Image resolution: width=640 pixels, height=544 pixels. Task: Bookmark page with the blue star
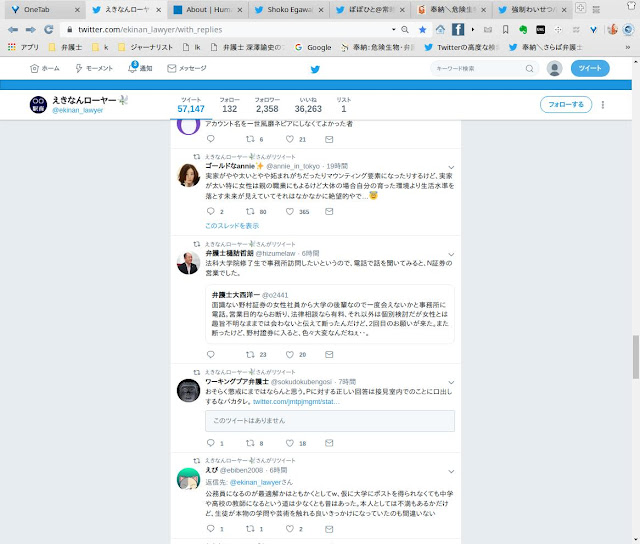coord(422,29)
